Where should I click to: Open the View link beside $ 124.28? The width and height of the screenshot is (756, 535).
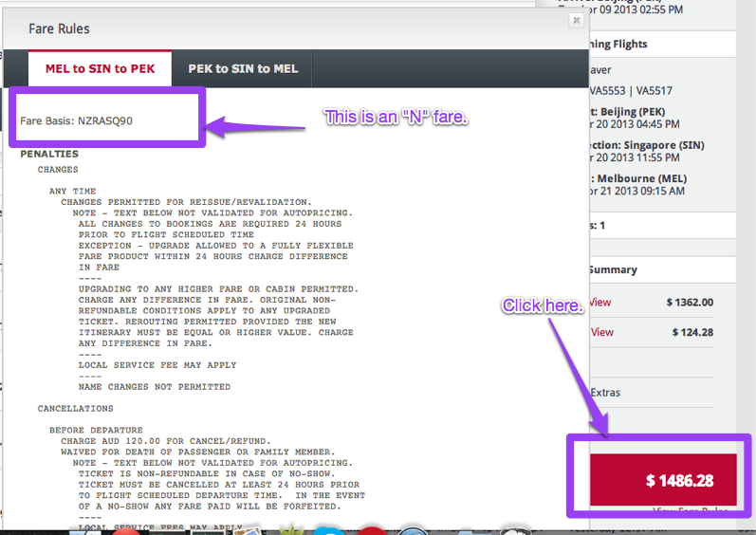[601, 332]
